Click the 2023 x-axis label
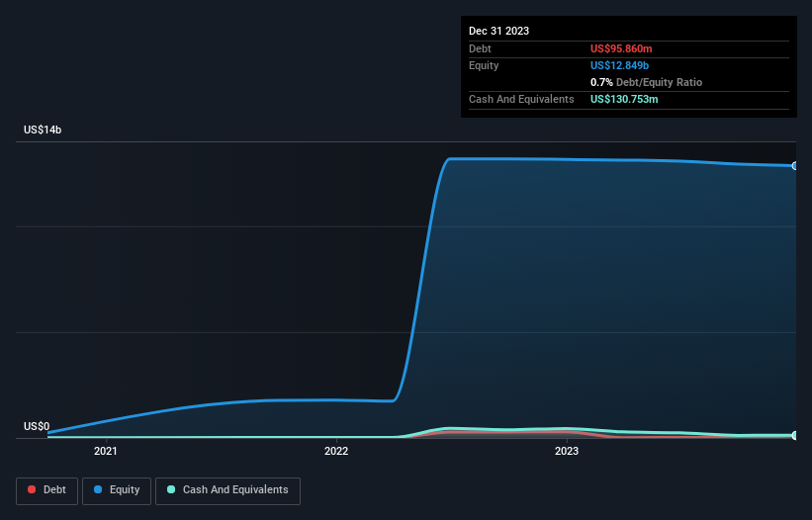Viewport: 812px width, 520px height. tap(567, 451)
